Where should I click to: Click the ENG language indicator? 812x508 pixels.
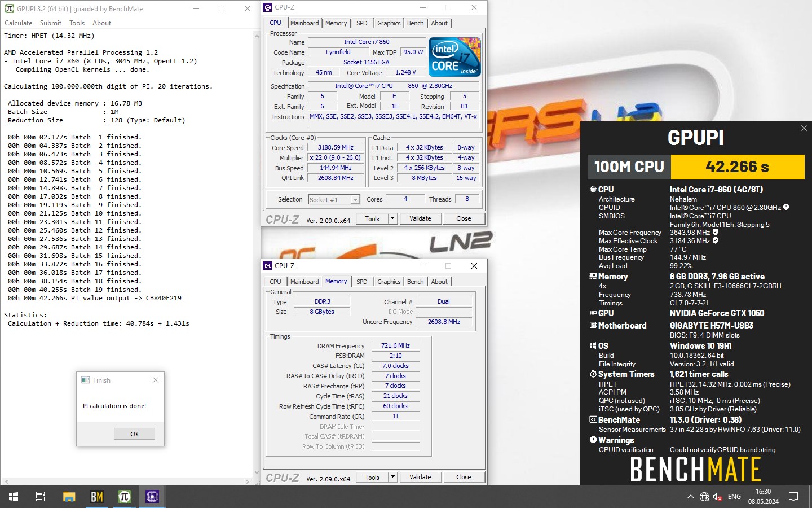click(x=734, y=497)
